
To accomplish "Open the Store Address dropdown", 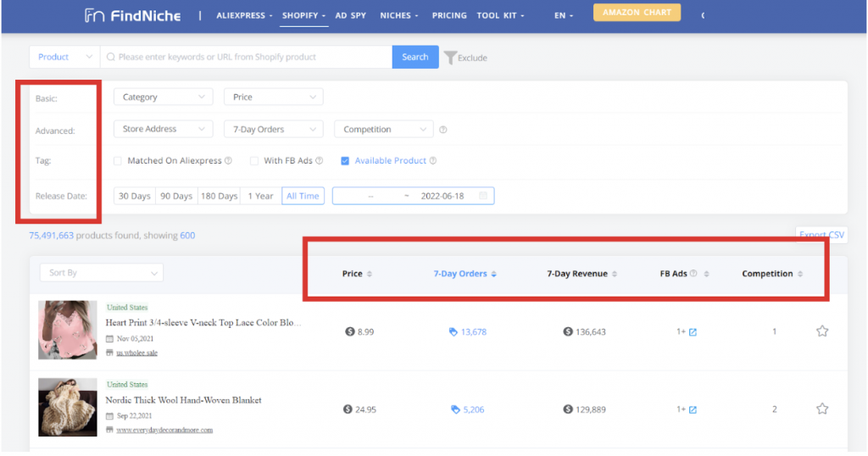I will pyautogui.click(x=164, y=129).
